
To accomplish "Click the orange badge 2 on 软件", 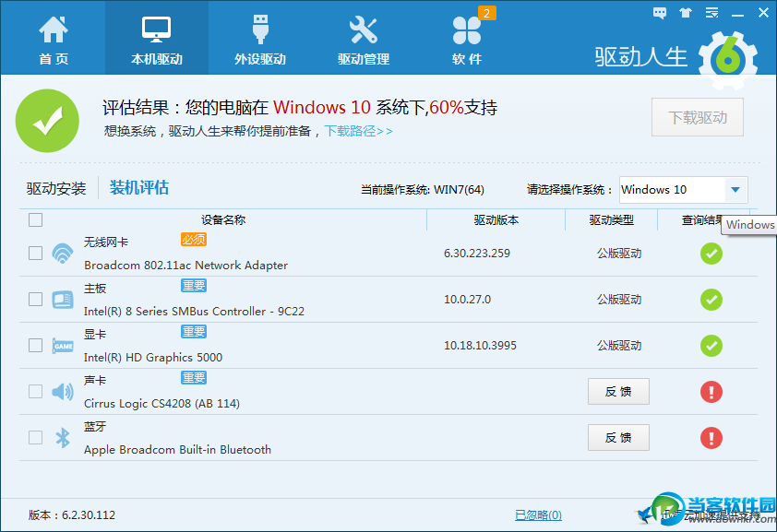I will pos(486,13).
